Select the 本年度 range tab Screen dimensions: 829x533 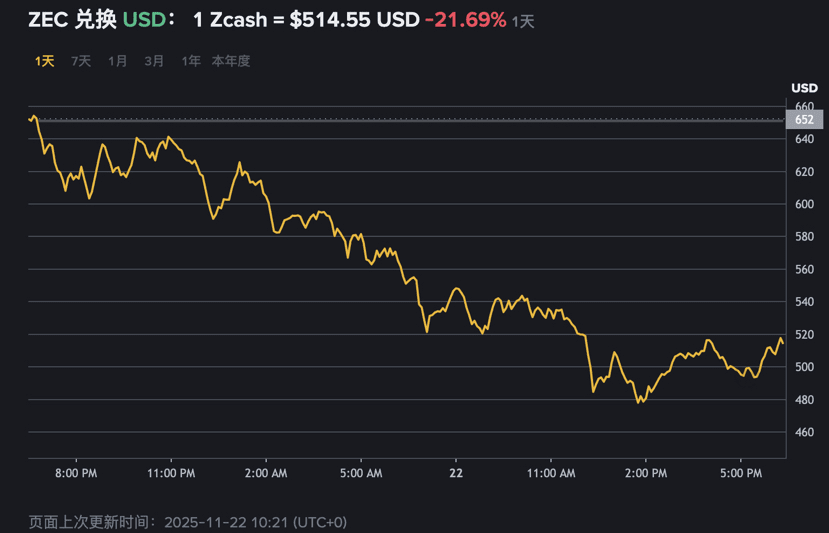click(231, 61)
